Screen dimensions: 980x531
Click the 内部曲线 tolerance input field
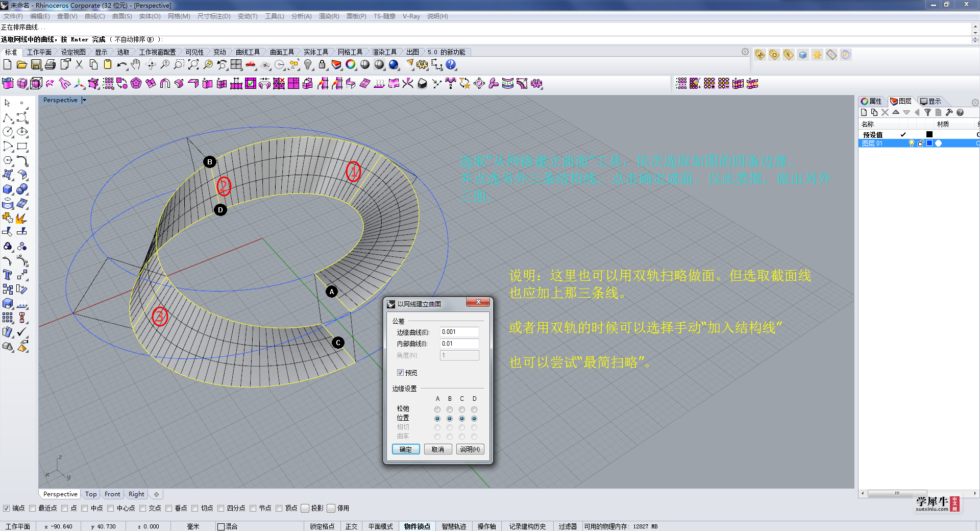click(x=459, y=344)
